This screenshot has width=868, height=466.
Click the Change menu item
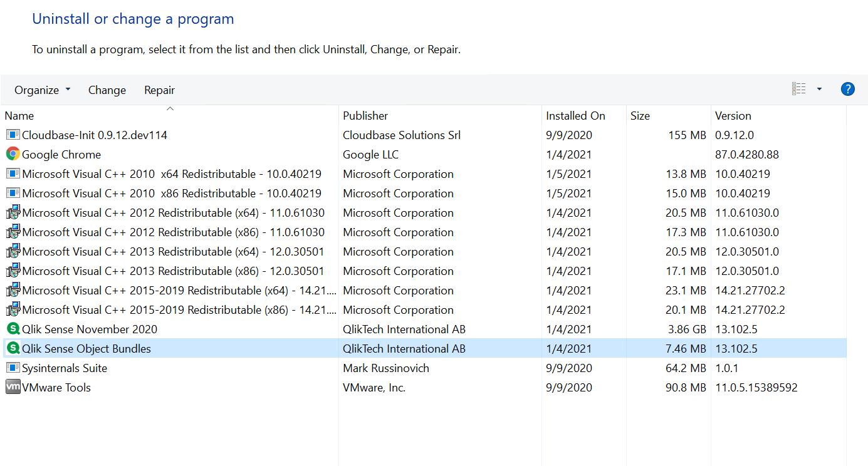pyautogui.click(x=107, y=90)
